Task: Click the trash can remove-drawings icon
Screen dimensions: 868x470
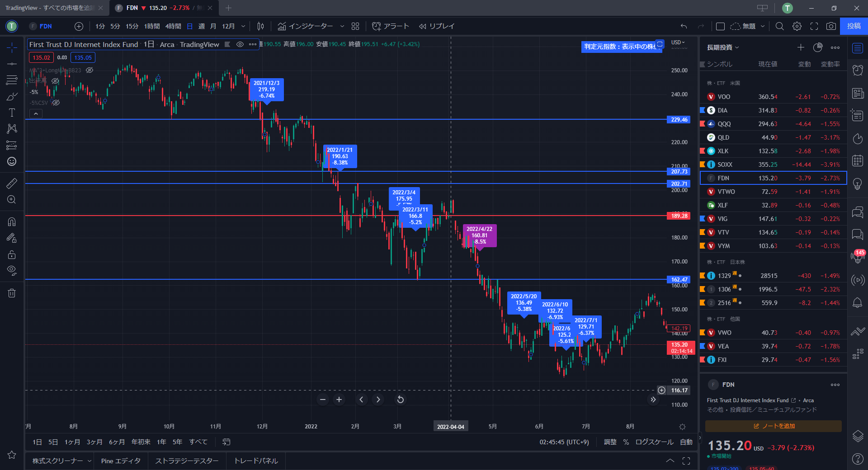Action: 12,293
